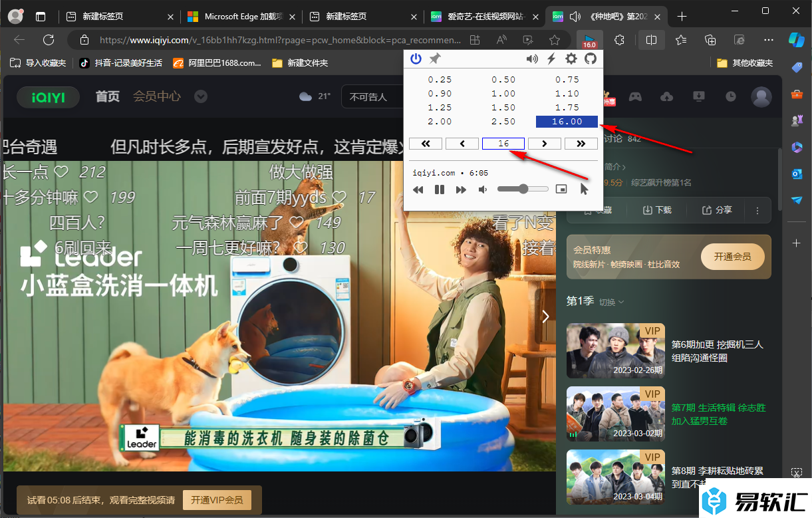812x518 pixels.
Task: Click the single-left arrow speed decrease button
Action: 462,144
